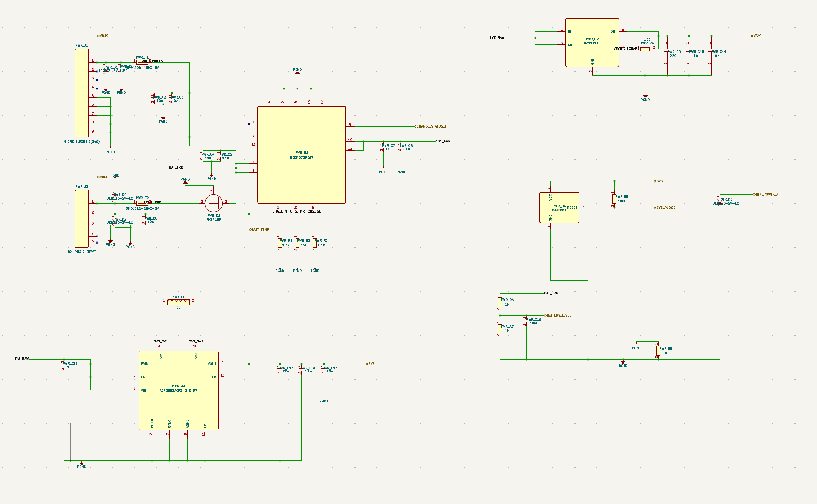Click the PGND symbol below PWR_U2
The height and width of the screenshot is (504, 817).
click(x=645, y=98)
